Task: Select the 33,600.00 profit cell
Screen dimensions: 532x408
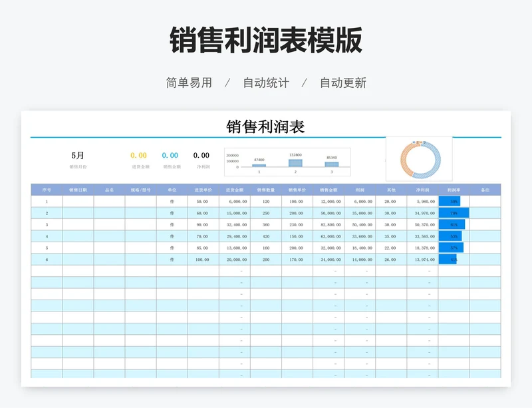Action: pos(360,236)
